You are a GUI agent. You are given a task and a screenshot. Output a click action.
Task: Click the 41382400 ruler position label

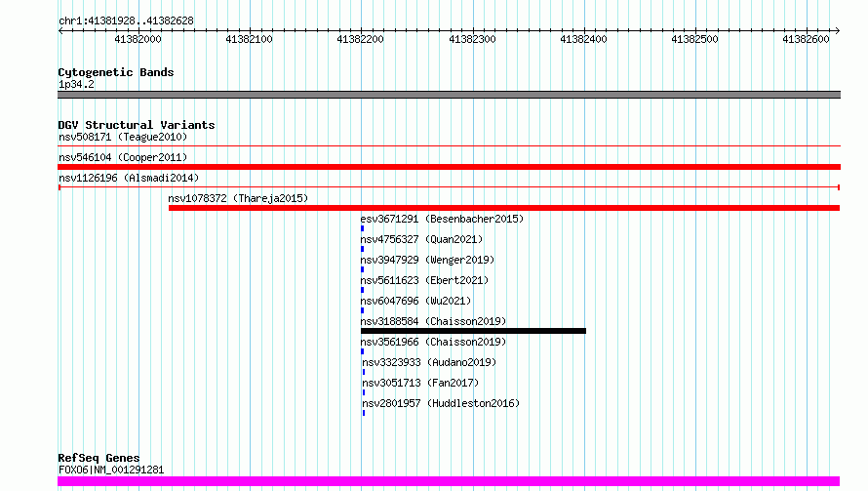(583, 39)
